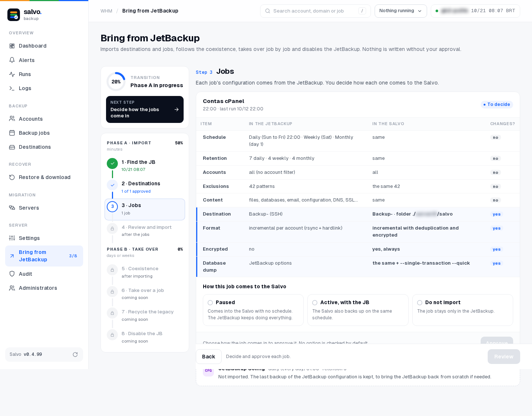Click locked step 4 Review and import
Image resolution: width=532 pixels, height=416 pixels.
pyautogui.click(x=145, y=231)
